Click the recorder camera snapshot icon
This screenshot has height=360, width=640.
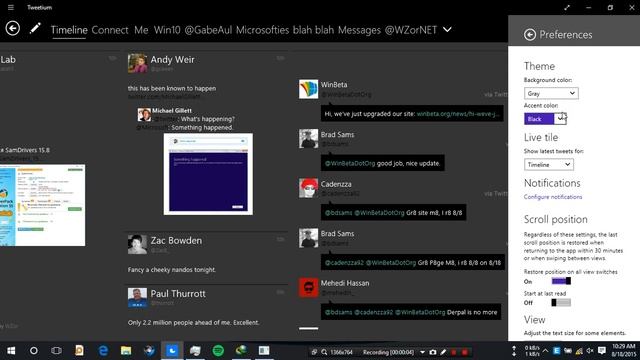[433, 352]
